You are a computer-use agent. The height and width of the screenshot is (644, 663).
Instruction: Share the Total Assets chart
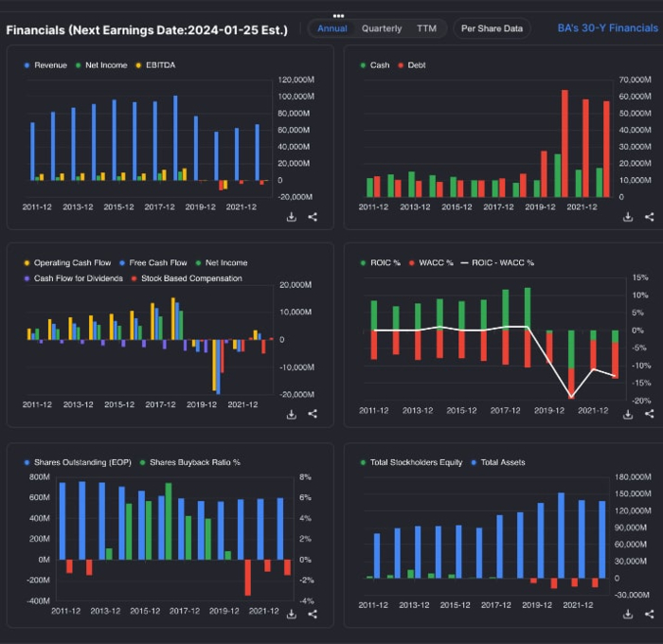click(649, 614)
